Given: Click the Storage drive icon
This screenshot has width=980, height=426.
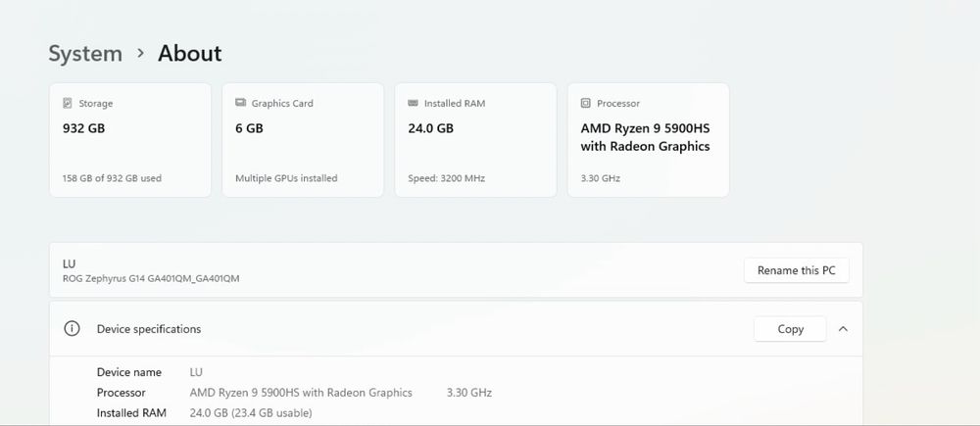Looking at the screenshot, I should [x=68, y=103].
